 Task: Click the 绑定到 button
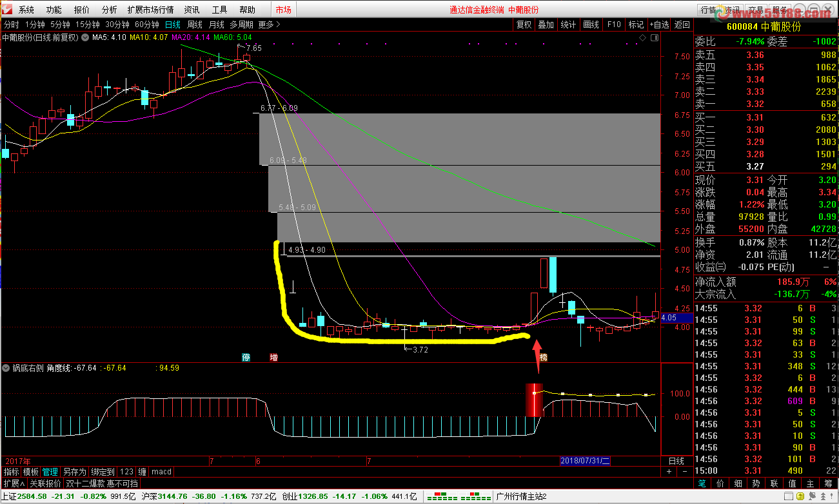pyautogui.click(x=103, y=472)
